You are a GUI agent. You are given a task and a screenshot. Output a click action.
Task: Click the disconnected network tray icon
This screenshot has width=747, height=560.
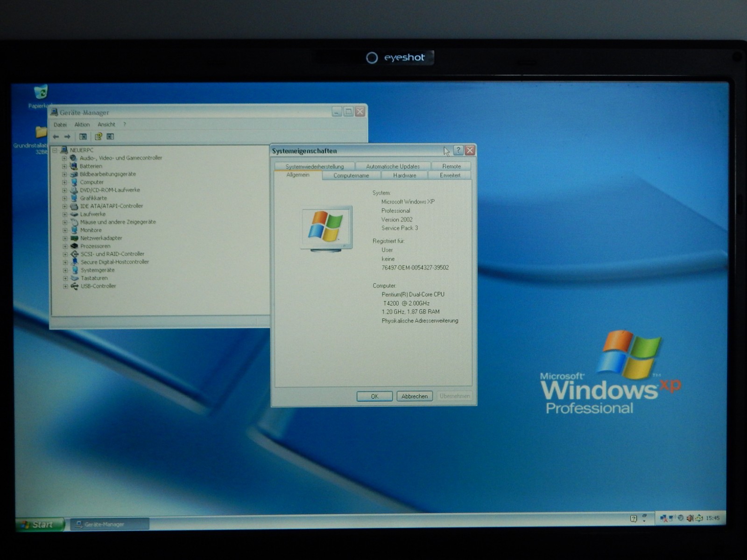point(663,518)
